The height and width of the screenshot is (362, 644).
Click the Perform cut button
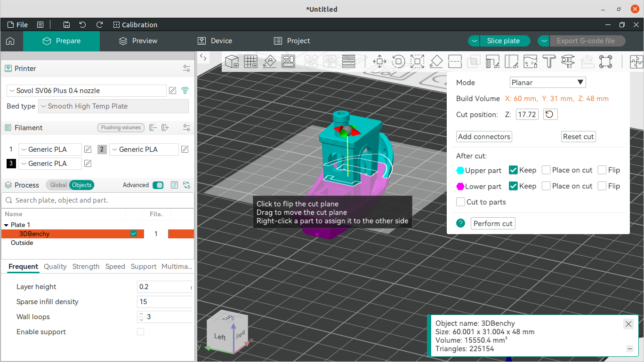[x=493, y=223]
